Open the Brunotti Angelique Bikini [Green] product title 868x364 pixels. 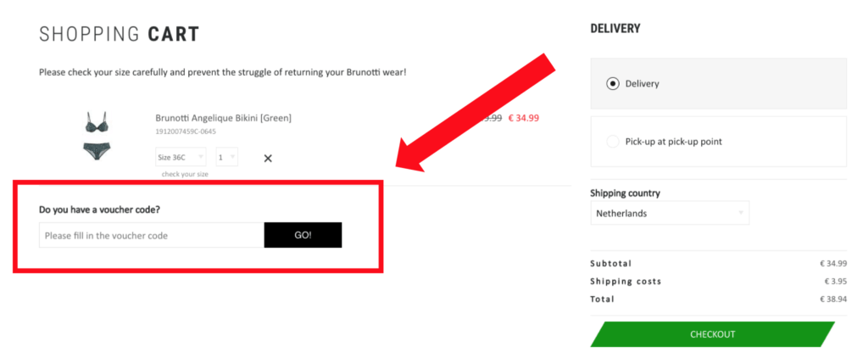pos(224,118)
